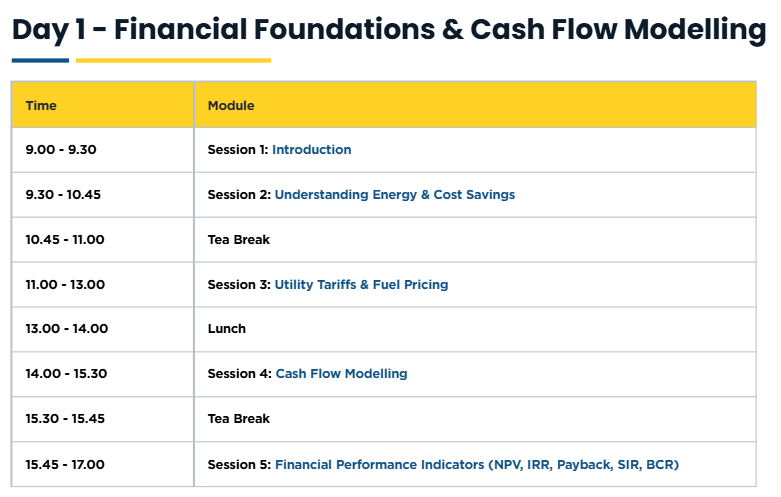The width and height of the screenshot is (781, 497).
Task: Select the 11.00 - 13.00 time cell
Action: 65,285
